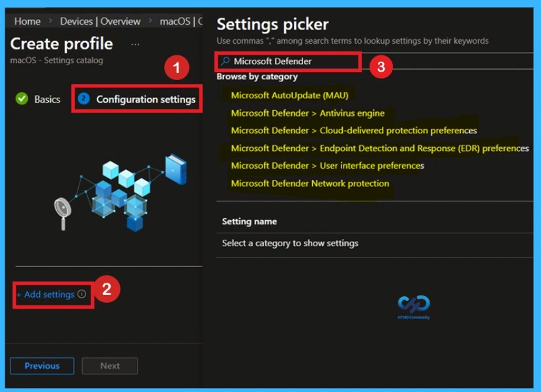Open the ellipsis menu next to Create profile
541x392 pixels.
click(134, 43)
